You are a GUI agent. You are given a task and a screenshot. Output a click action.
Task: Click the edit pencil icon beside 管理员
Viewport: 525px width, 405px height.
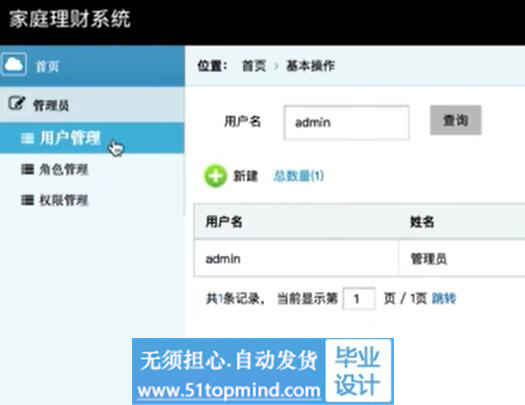click(x=17, y=103)
